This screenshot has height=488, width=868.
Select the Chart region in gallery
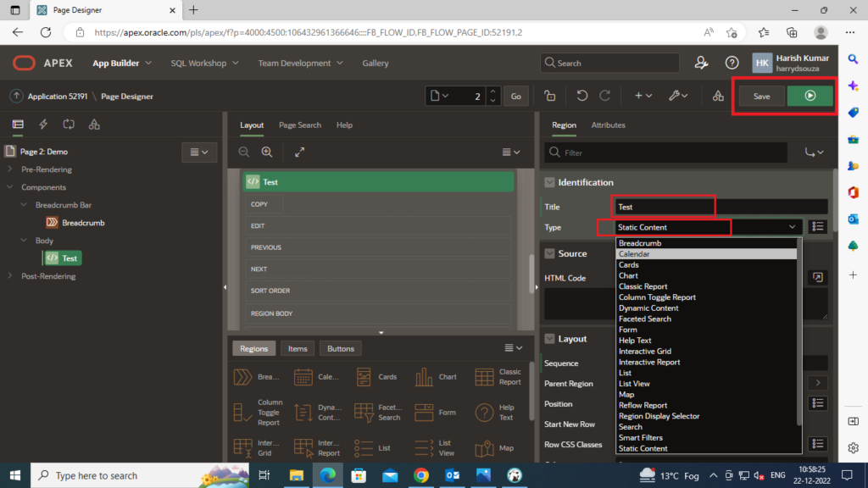pyautogui.click(x=437, y=377)
